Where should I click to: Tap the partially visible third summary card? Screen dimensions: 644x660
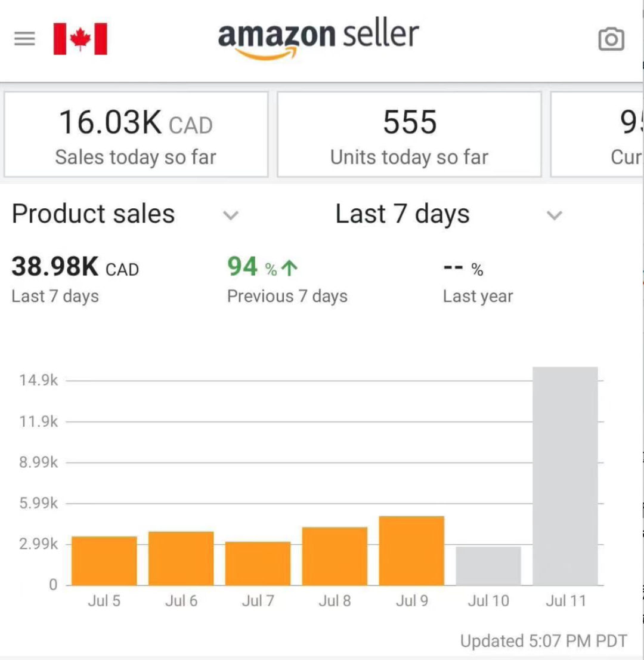[597, 134]
